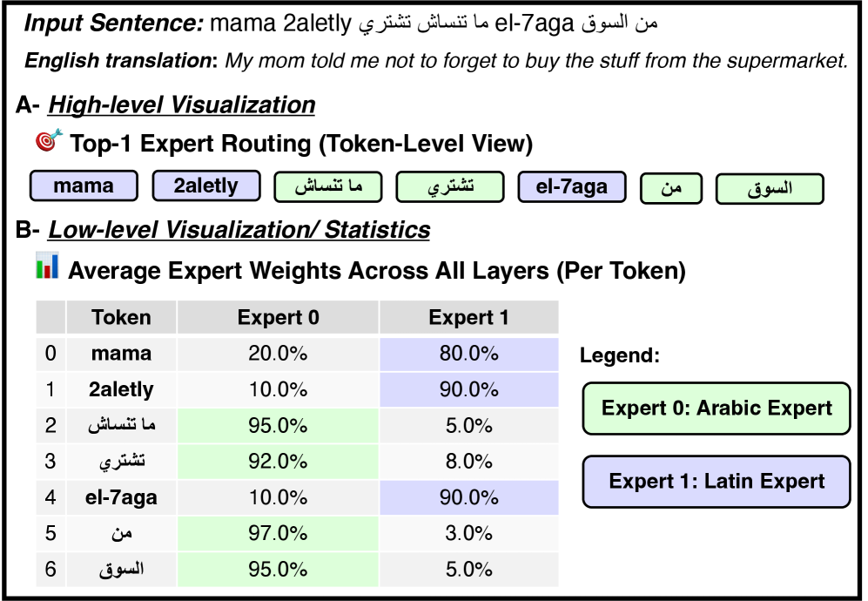Click the 'Expert 0: Arabic Expert' legend box
868x601 pixels.
point(716,408)
